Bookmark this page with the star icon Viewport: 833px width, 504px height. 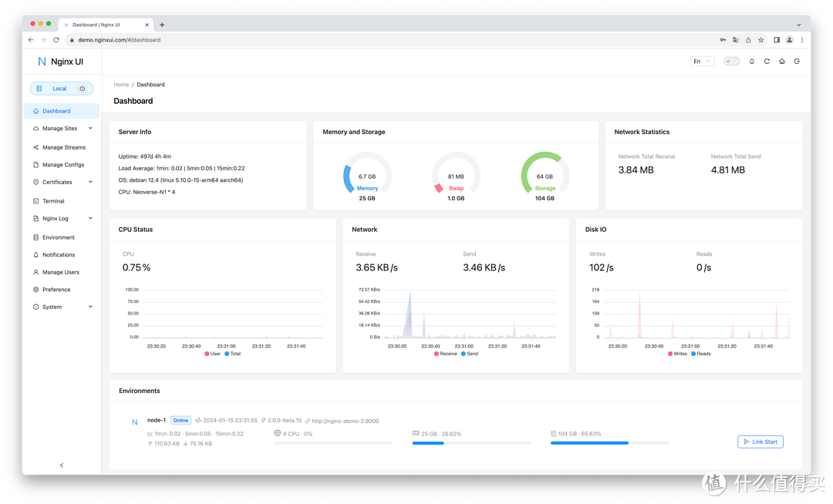(760, 39)
